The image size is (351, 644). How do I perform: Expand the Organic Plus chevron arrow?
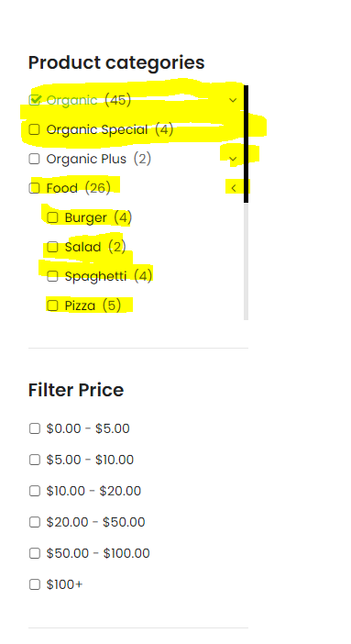pos(233,159)
